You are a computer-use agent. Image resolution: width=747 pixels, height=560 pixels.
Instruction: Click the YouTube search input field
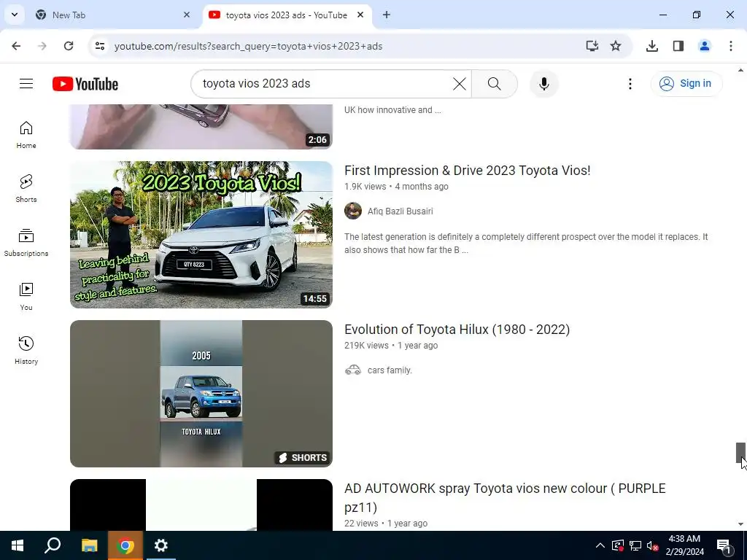pos(324,84)
